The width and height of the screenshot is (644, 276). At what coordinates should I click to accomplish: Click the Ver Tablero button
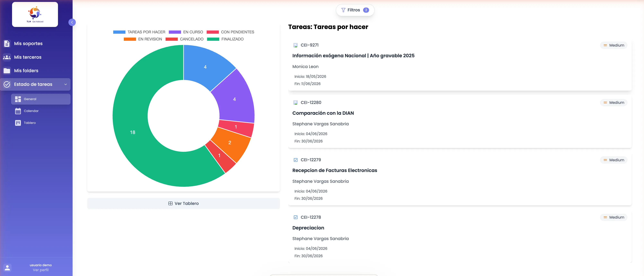(x=184, y=203)
